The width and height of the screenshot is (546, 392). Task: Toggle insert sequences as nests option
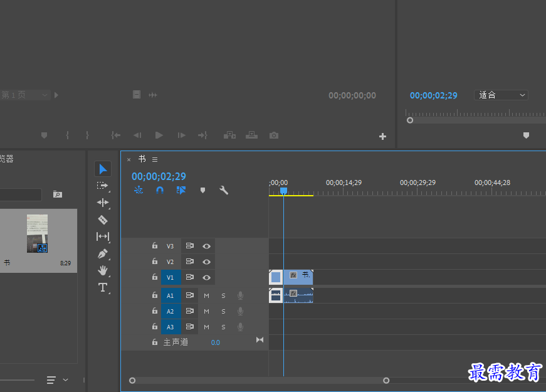coord(139,190)
